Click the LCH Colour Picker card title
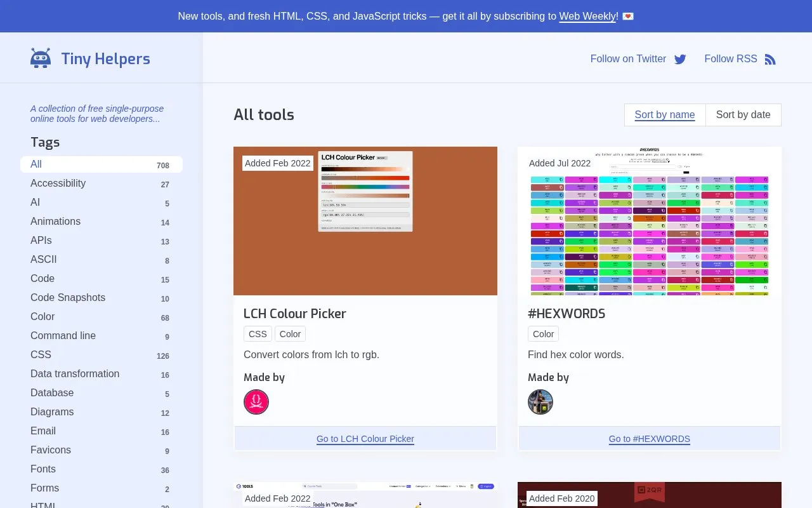Image resolution: width=812 pixels, height=508 pixels. coord(295,314)
